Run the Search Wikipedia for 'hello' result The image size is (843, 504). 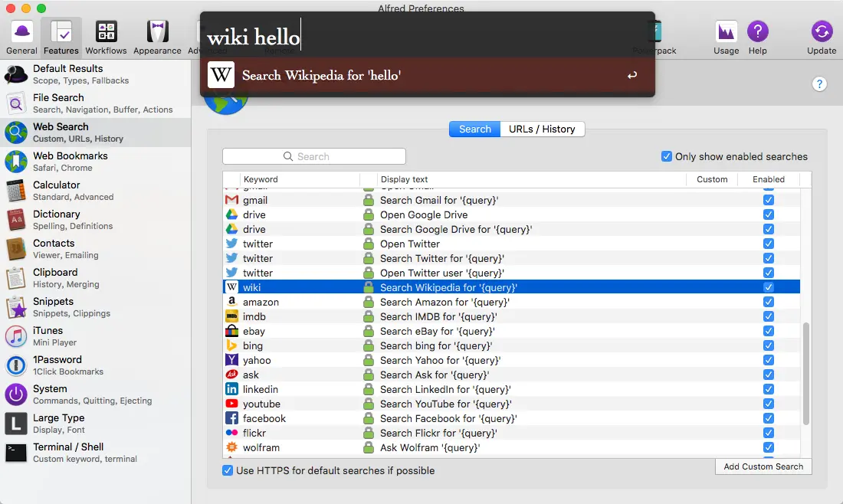428,75
